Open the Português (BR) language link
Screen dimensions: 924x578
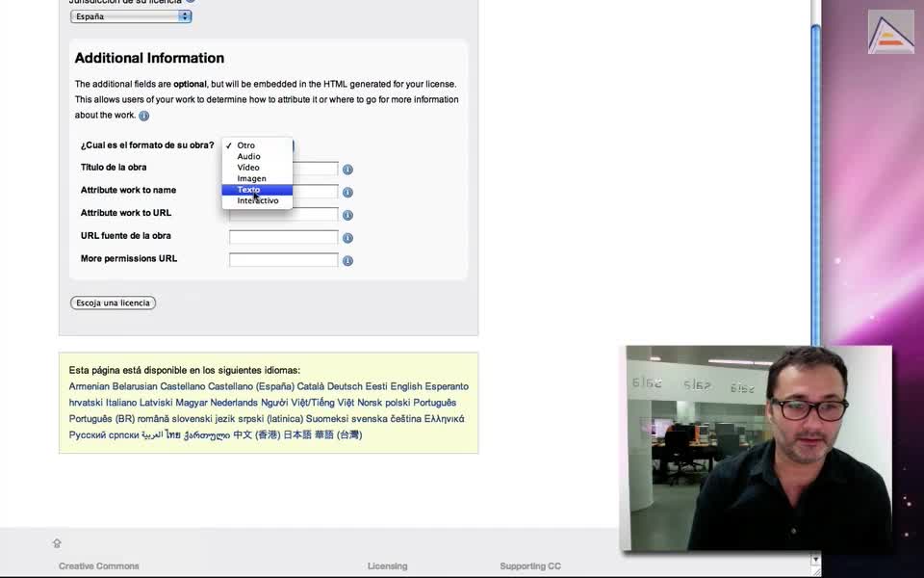click(x=102, y=419)
